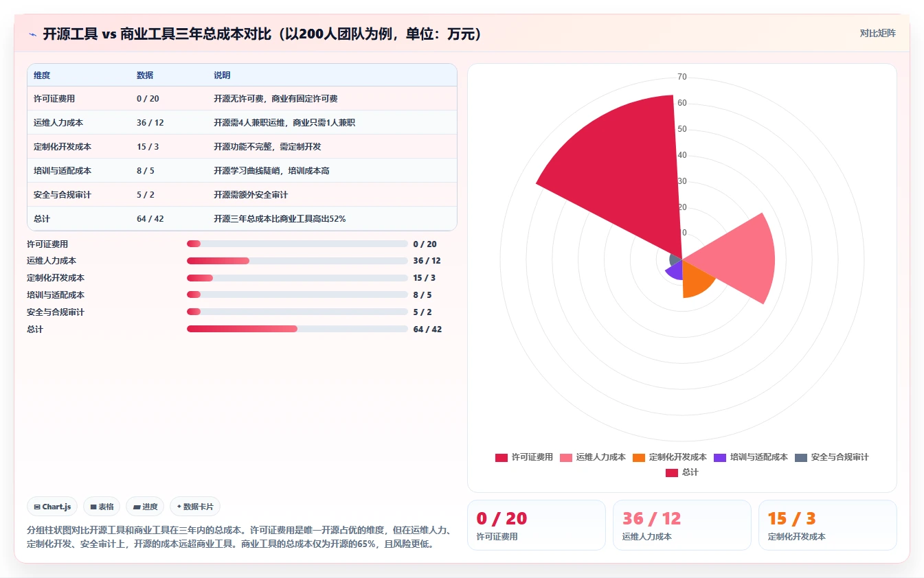Toggle 许可证费用 in the chart legend
924x578 pixels.
tap(524, 457)
